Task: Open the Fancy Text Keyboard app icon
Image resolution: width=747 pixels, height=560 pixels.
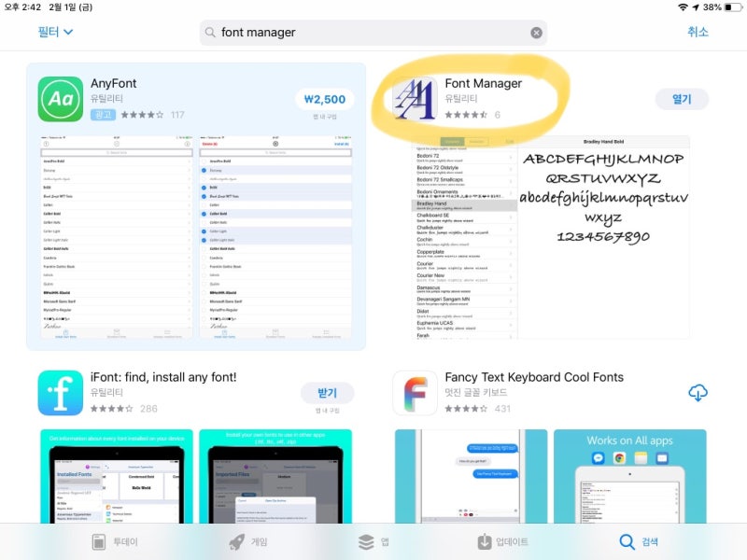Action: point(415,393)
